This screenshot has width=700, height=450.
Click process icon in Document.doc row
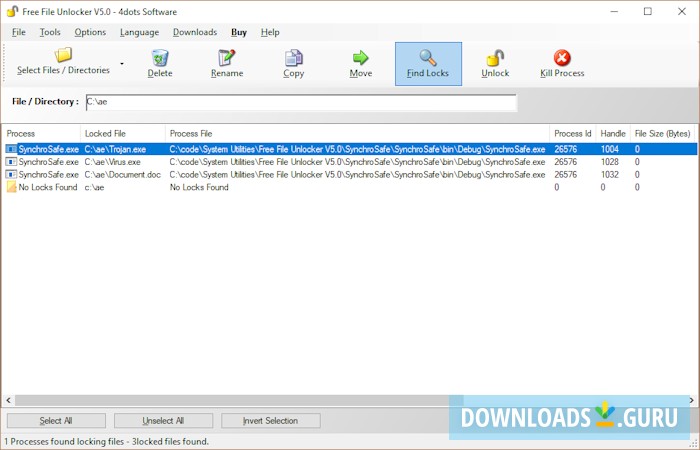pyautogui.click(x=11, y=175)
